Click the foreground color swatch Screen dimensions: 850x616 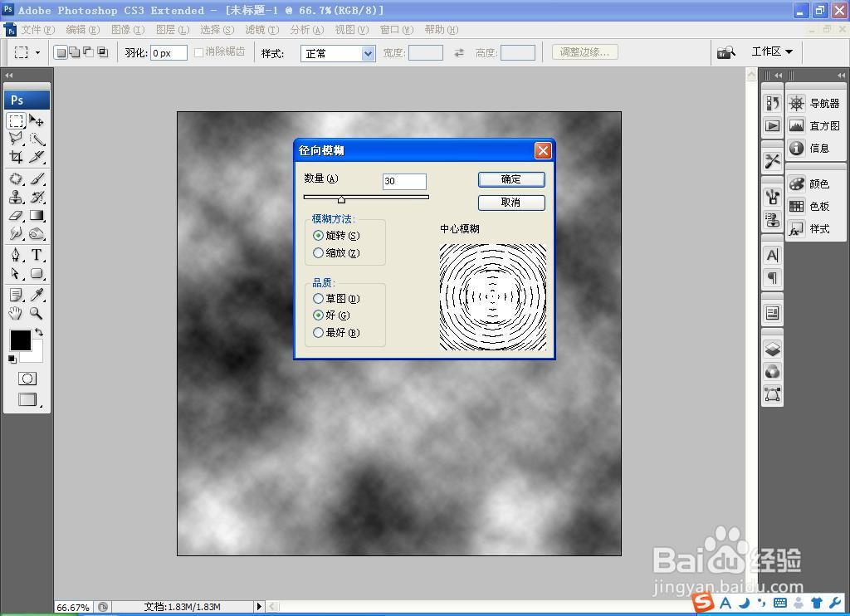(21, 340)
